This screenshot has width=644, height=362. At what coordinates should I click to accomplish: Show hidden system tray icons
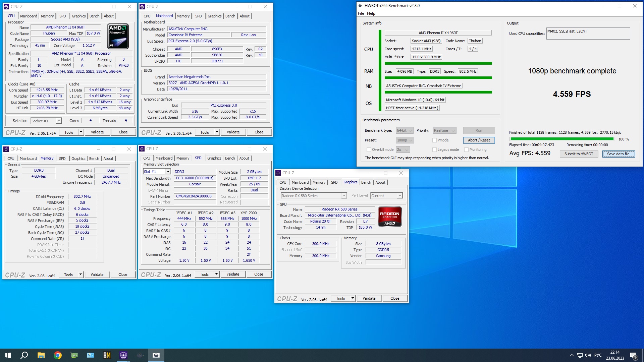click(x=572, y=355)
